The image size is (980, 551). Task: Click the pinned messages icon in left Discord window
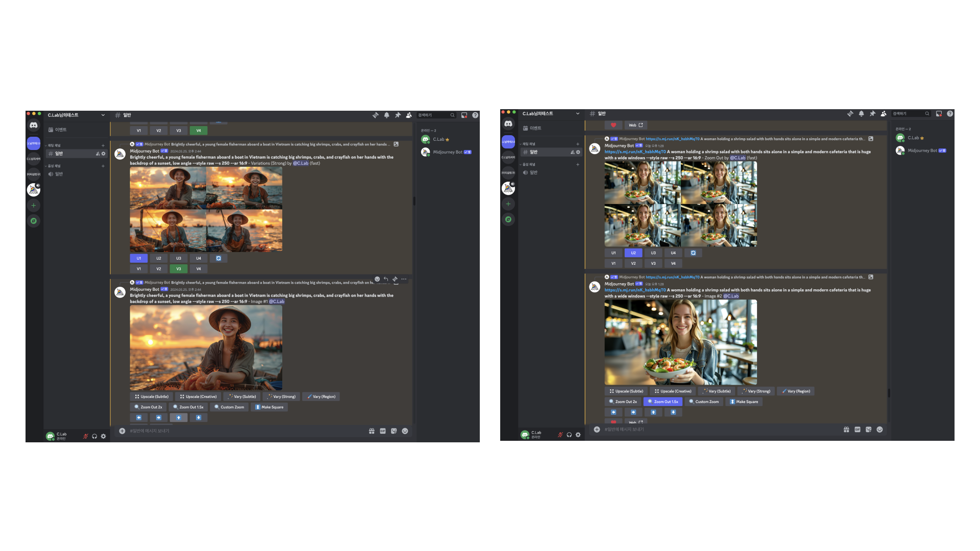click(398, 115)
